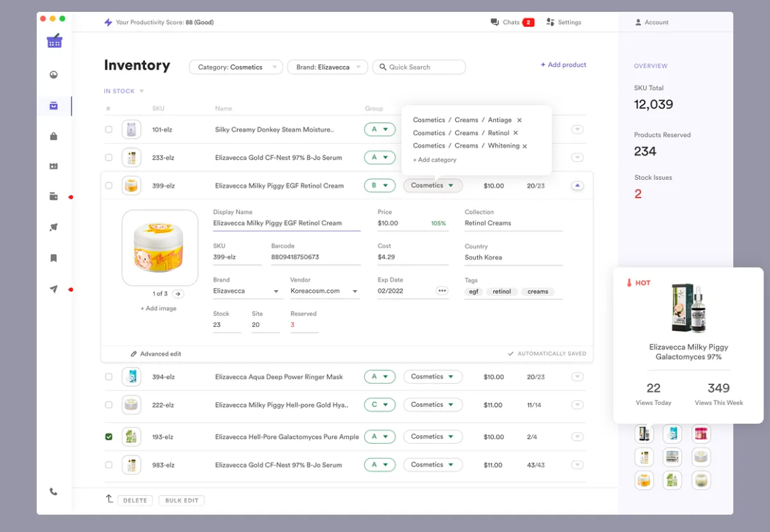Check the box for product 101-elz

pyautogui.click(x=109, y=130)
